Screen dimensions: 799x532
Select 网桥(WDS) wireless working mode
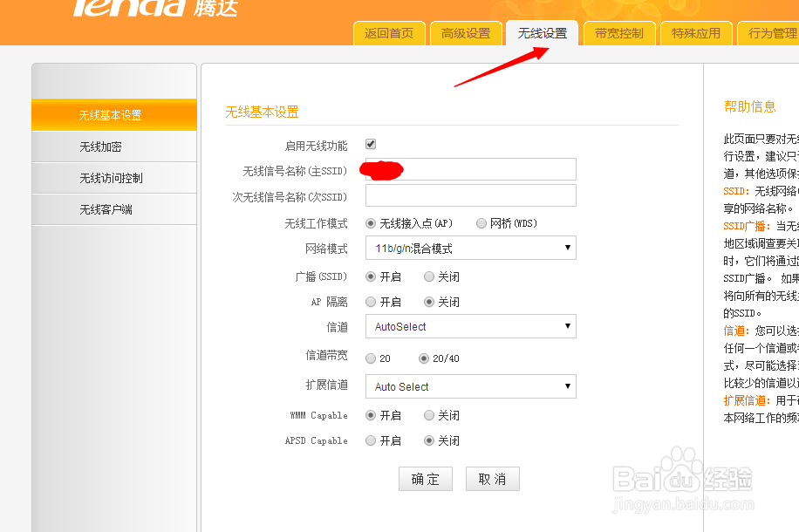pyautogui.click(x=481, y=223)
